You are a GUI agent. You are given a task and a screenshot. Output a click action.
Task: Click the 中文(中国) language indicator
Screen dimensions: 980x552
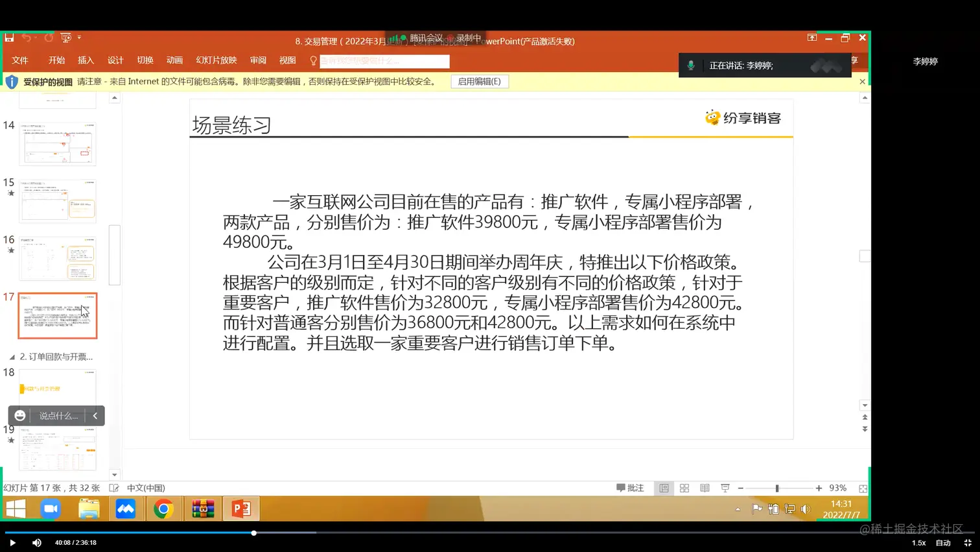[x=146, y=488]
